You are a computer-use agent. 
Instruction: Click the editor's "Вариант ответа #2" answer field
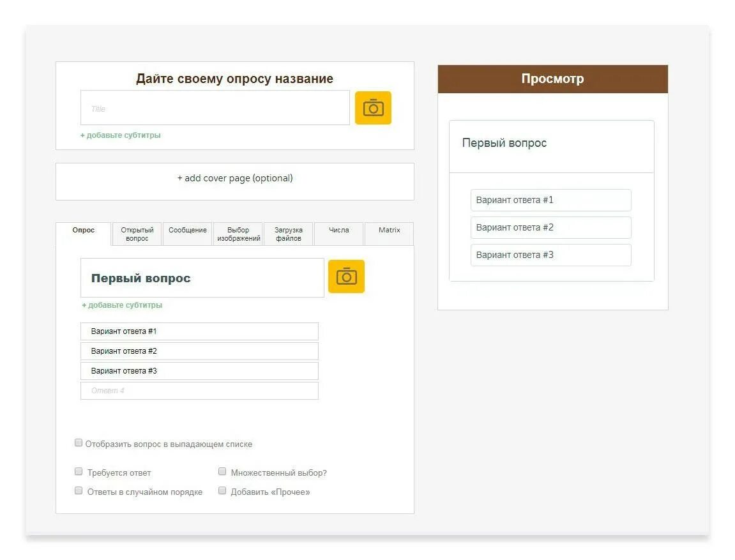pyautogui.click(x=199, y=351)
